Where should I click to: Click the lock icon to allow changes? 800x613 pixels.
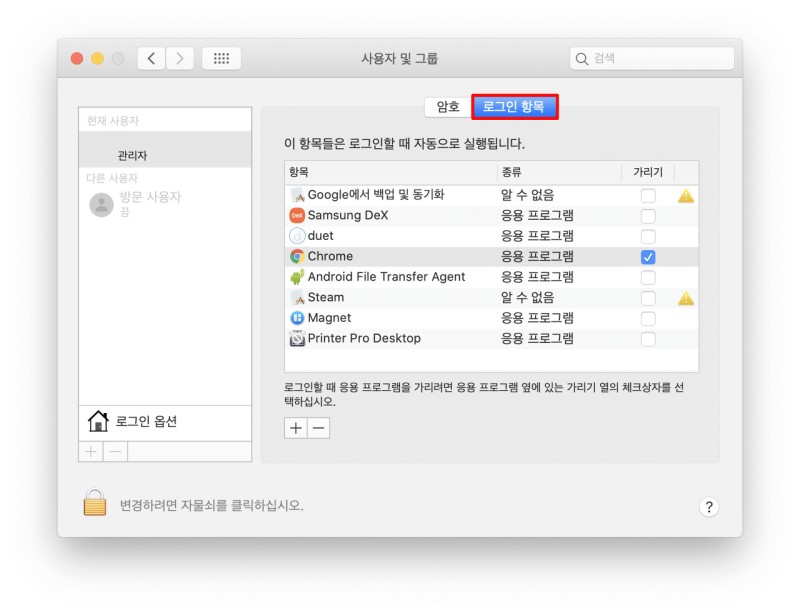tap(94, 503)
